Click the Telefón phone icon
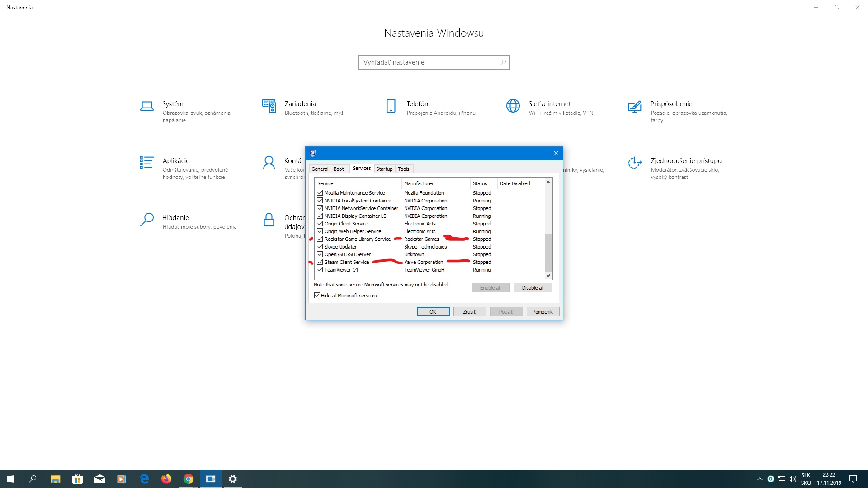Screen dimensions: 868x488 pyautogui.click(x=391, y=106)
